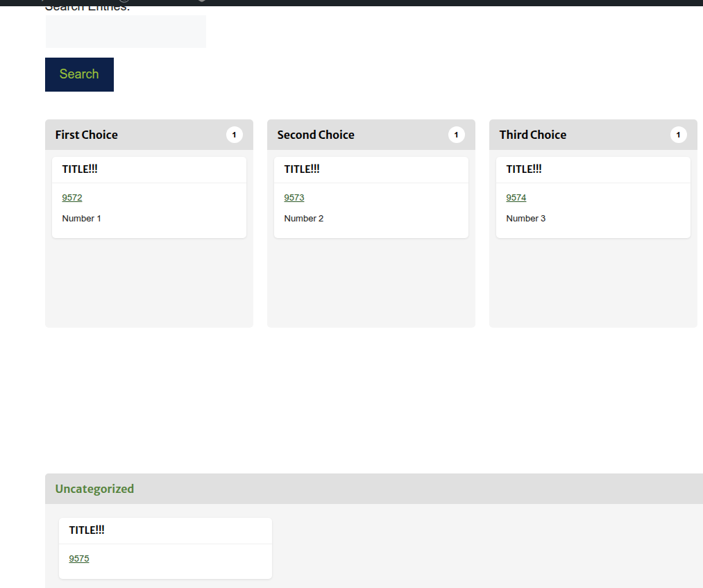
Task: Open entry link 9573
Action: click(294, 198)
